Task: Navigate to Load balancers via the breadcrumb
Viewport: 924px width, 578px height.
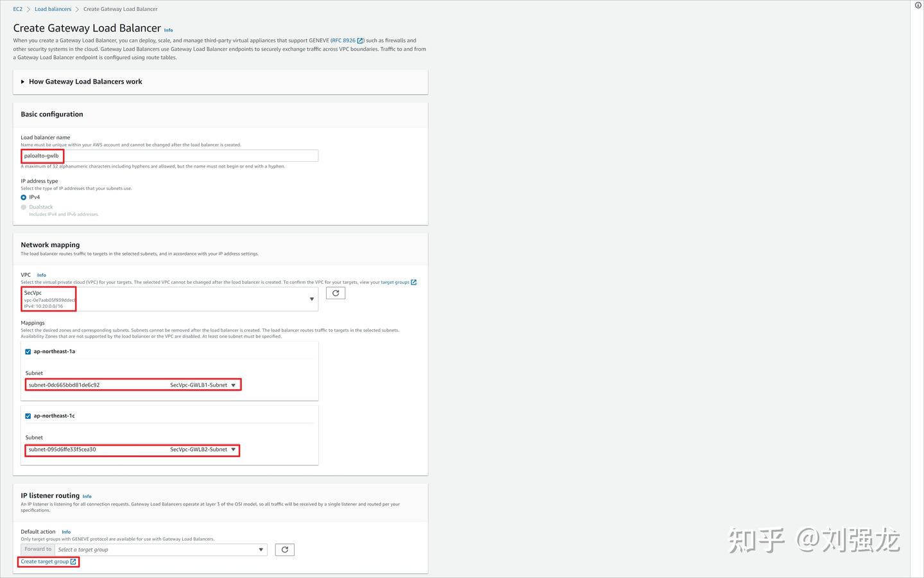Action: 53,8
